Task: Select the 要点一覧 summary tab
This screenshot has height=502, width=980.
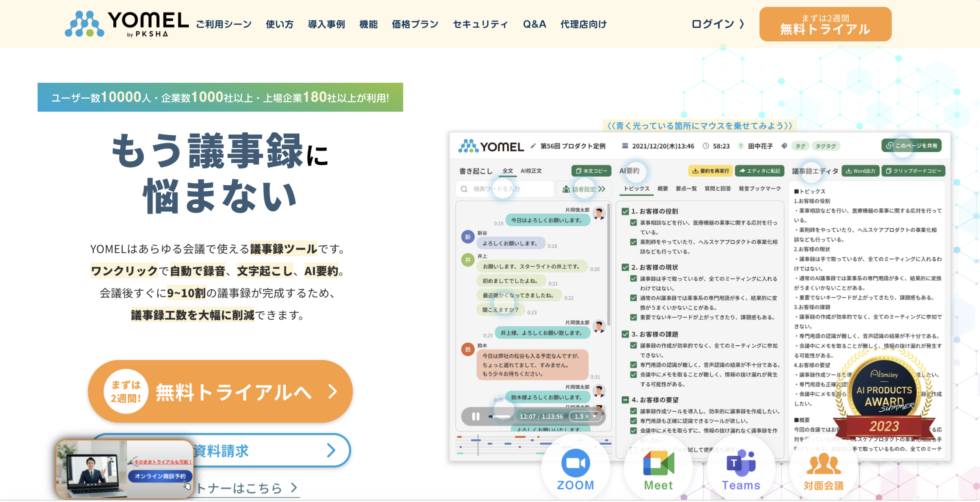Action: pos(686,188)
